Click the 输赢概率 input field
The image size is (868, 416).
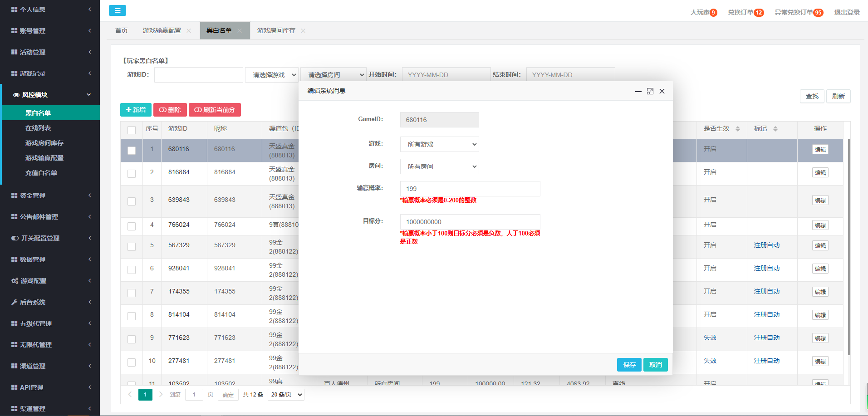[470, 189]
